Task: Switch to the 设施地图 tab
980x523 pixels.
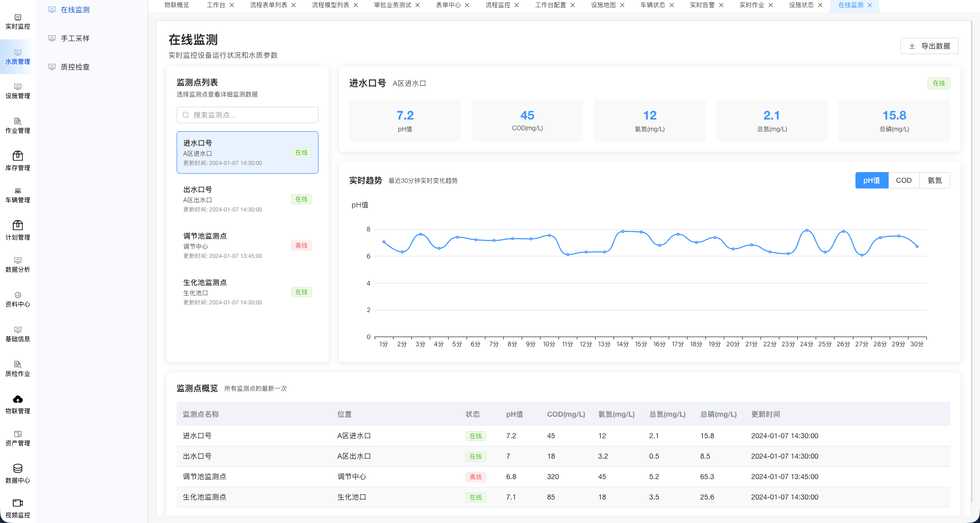Action: 603,5
